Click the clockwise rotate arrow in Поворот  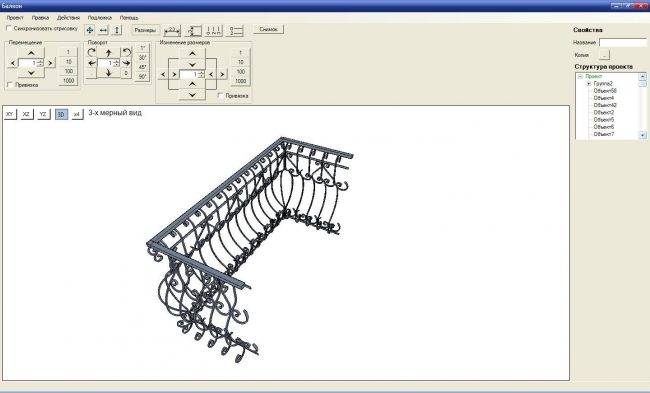(92, 52)
